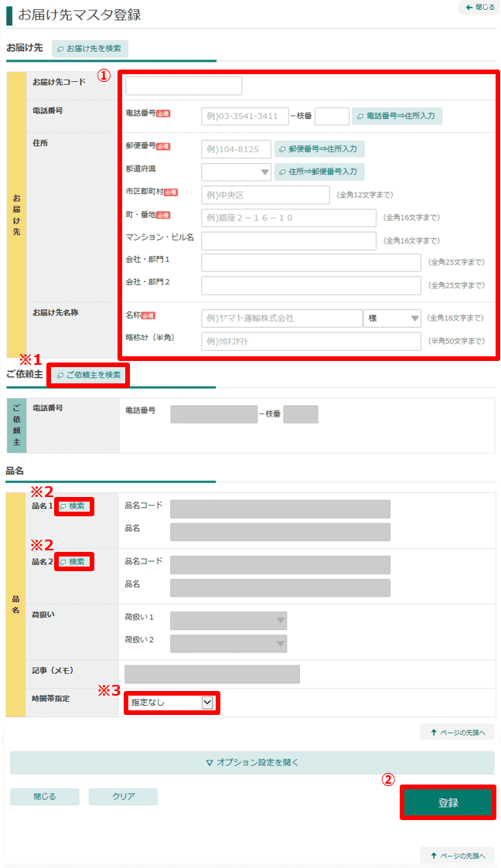Viewport: 501px width, 868px height.
Task: Focus the 電話番号 field showing 03-3541-3411 example
Action: [244, 116]
